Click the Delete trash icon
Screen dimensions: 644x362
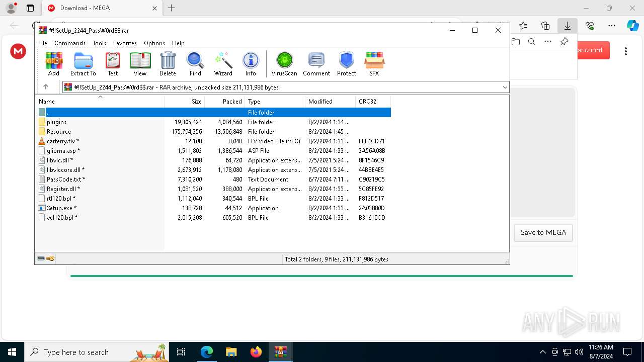click(x=168, y=64)
